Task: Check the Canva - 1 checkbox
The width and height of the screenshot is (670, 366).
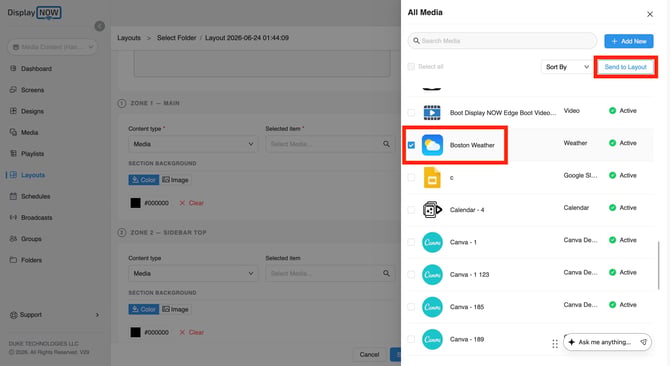Action: tap(411, 242)
